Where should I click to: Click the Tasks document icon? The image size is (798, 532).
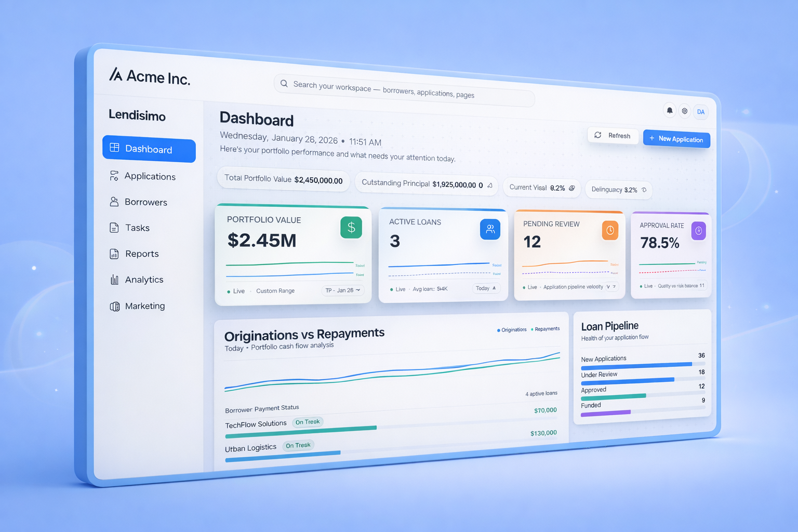pos(114,228)
